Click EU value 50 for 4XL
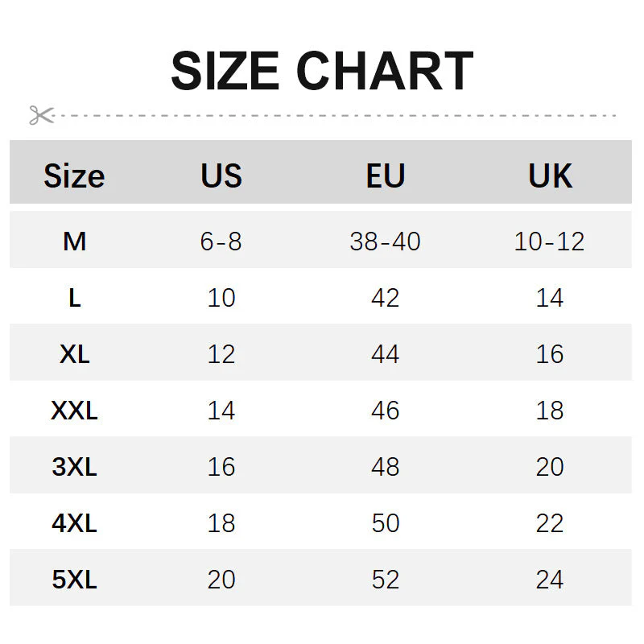The image size is (644, 644). pos(386,523)
